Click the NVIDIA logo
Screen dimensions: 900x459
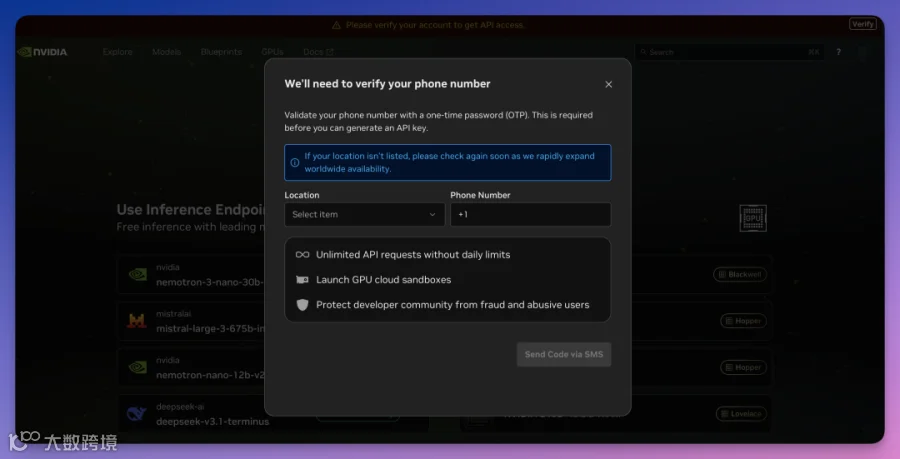[x=42, y=52]
